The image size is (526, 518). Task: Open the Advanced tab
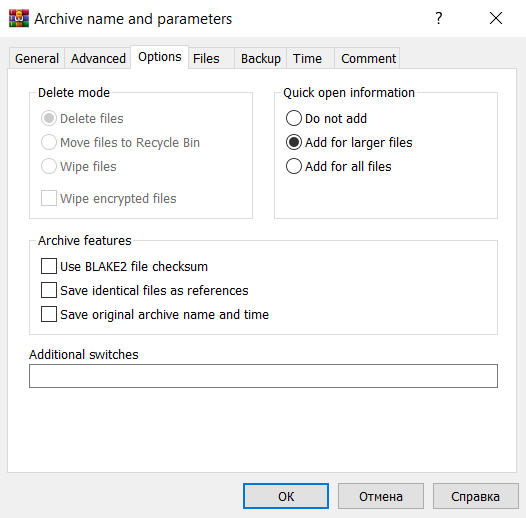[x=98, y=59]
